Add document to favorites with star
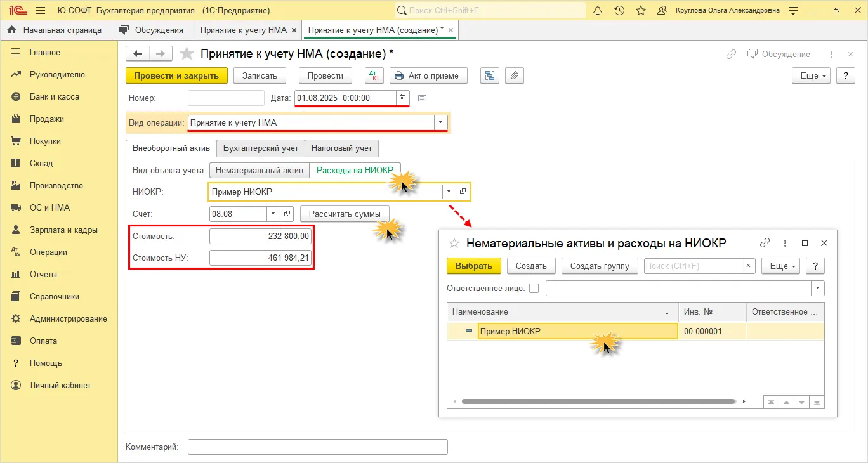868x463 pixels. click(x=187, y=54)
